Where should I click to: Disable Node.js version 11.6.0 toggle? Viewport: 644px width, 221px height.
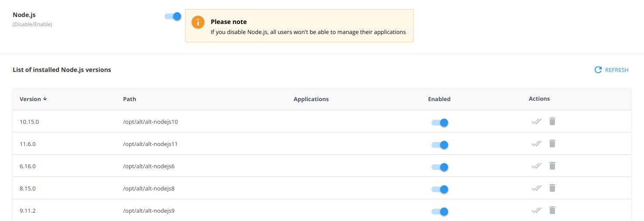tap(440, 145)
